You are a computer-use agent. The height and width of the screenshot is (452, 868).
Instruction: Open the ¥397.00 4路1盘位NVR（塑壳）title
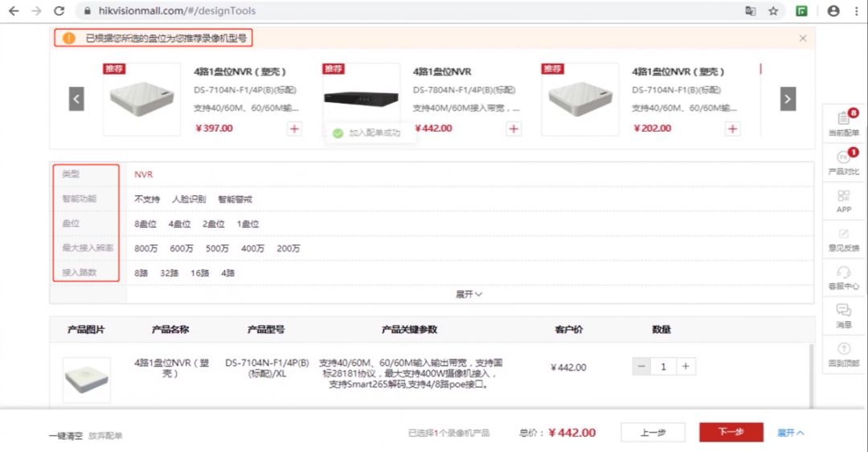click(x=240, y=72)
